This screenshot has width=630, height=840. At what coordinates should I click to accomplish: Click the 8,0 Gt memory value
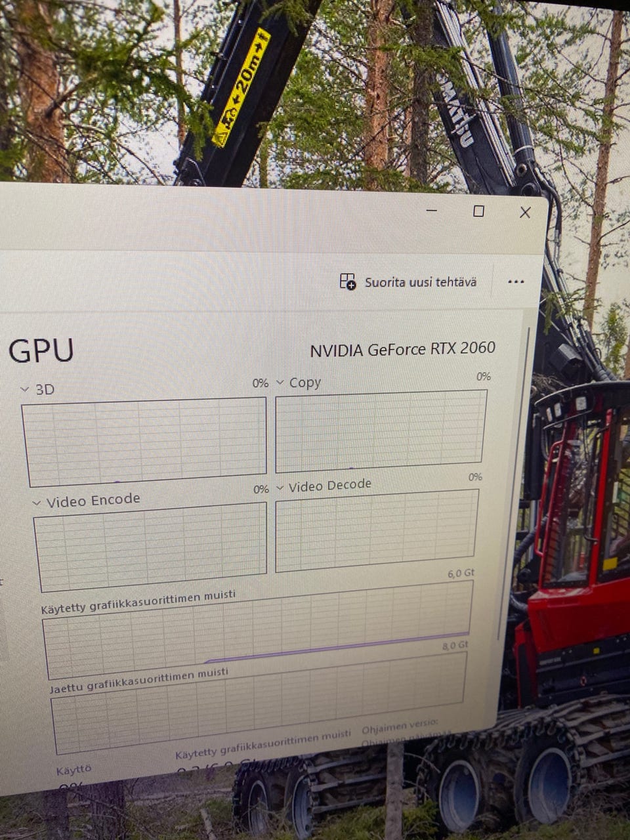[455, 646]
